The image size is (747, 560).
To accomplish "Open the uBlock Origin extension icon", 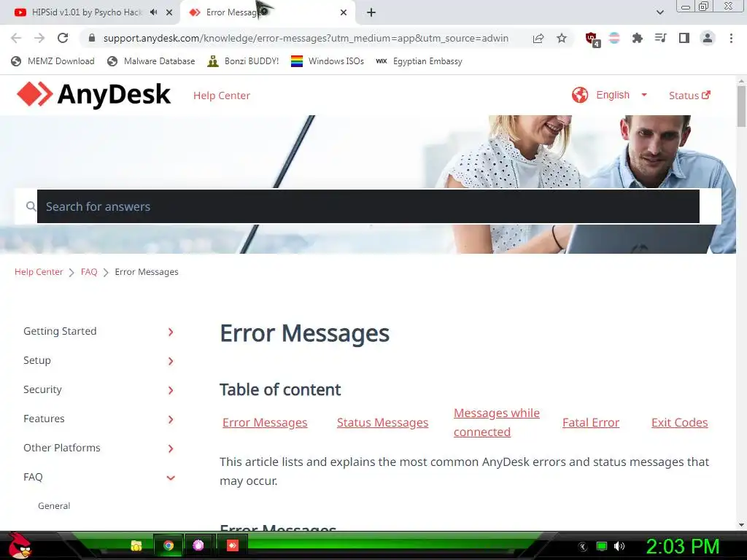I will pyautogui.click(x=592, y=39).
